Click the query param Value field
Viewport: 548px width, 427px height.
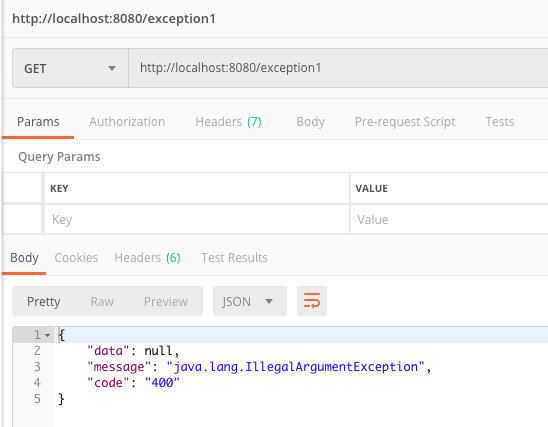[449, 219]
